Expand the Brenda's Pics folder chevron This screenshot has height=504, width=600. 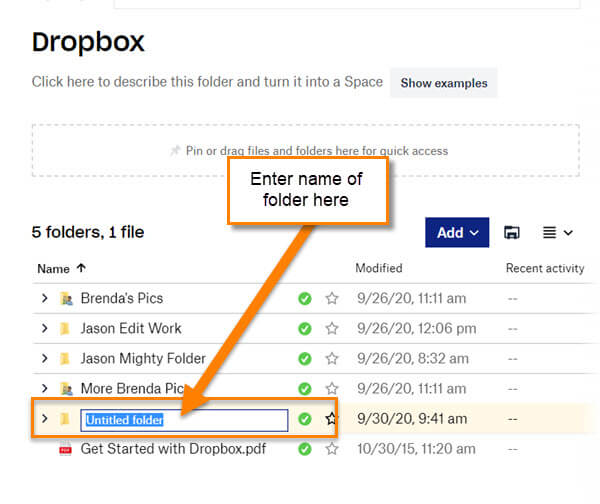(x=44, y=298)
